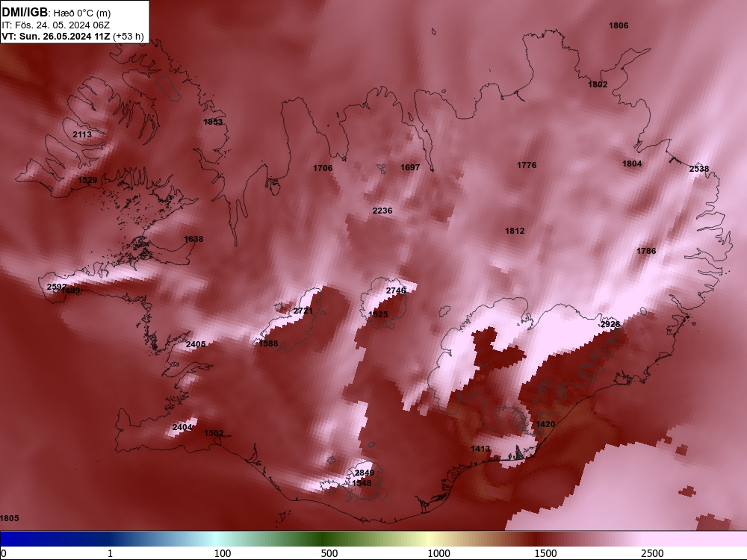Pick the 2113 value in the Westfjords
Screen dimensions: 747x560
tap(82, 134)
